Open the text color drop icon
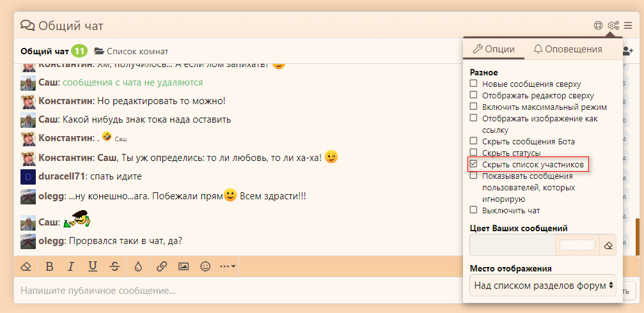 pos(138,266)
